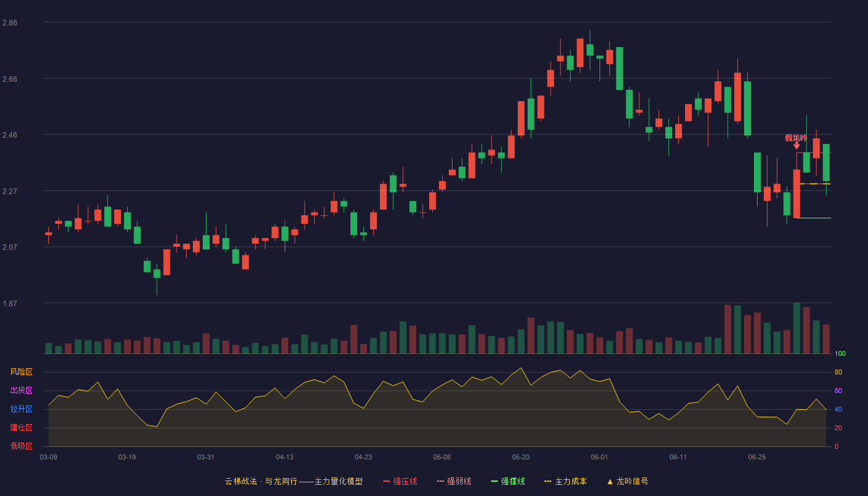Click the 0 indicator scale value
Viewport: 868px width, 496px height.
(x=836, y=447)
